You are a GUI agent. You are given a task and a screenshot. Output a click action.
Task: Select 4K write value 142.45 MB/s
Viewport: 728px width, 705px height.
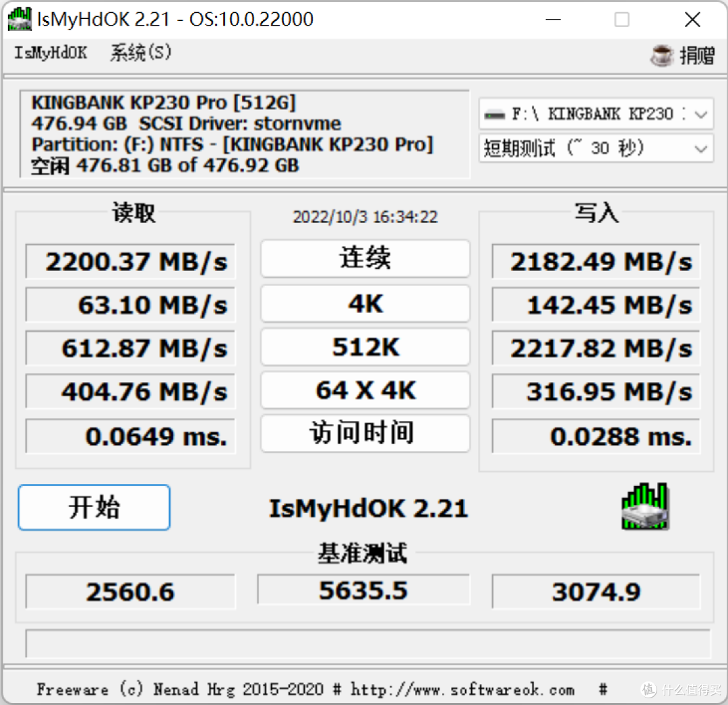click(x=596, y=305)
